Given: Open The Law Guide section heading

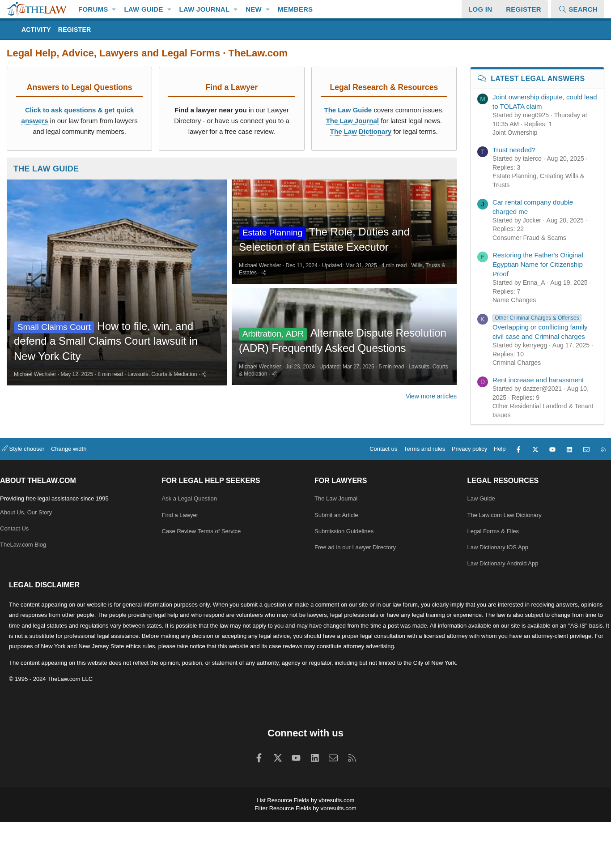Looking at the screenshot, I should [46, 169].
